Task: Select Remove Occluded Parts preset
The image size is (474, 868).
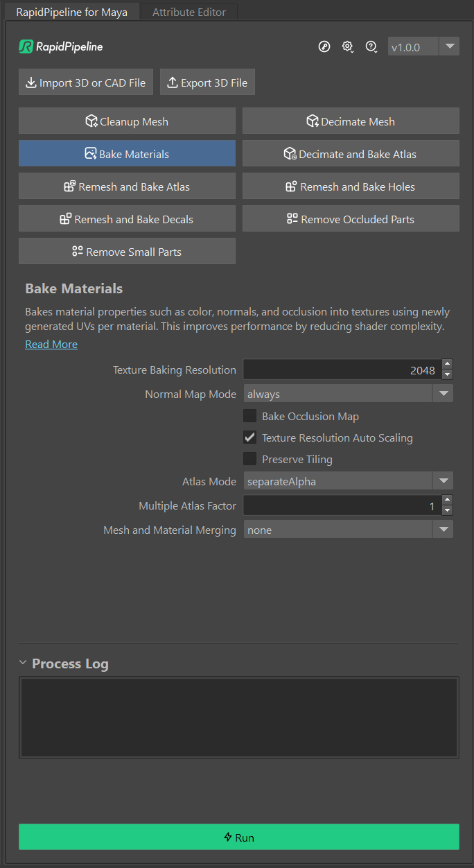Action: click(x=351, y=218)
